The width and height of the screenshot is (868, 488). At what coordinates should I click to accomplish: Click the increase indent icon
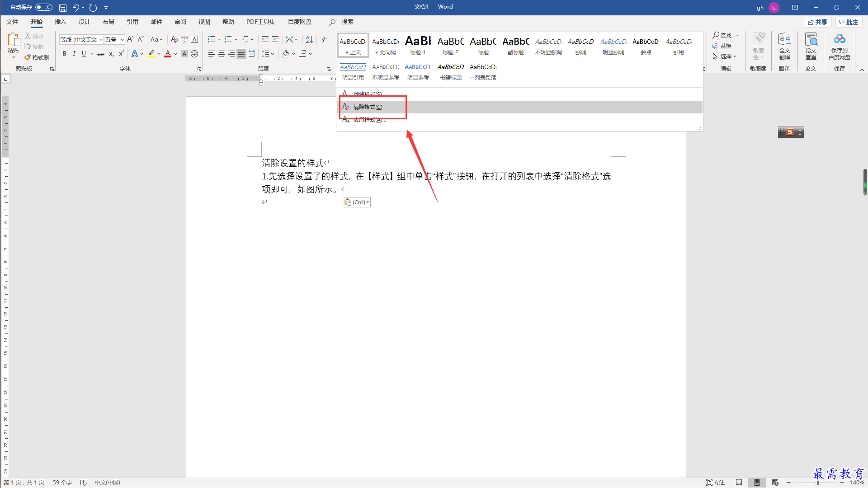275,39
